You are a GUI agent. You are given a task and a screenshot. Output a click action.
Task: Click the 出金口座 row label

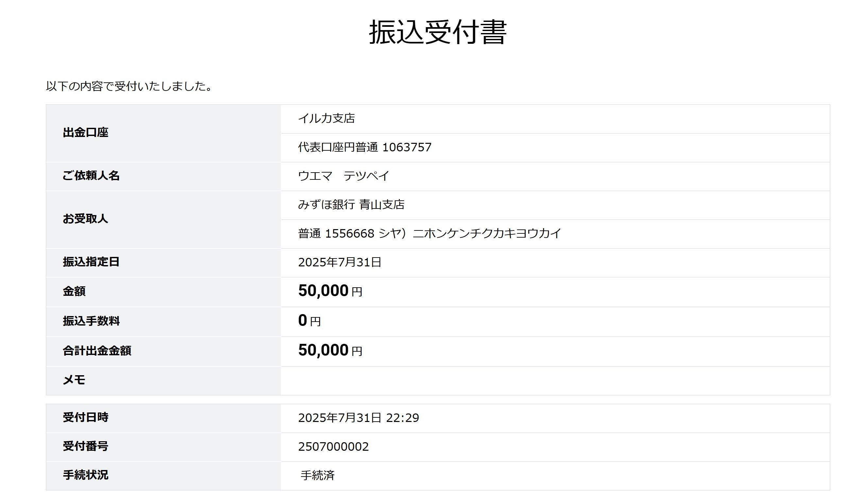[x=85, y=132]
